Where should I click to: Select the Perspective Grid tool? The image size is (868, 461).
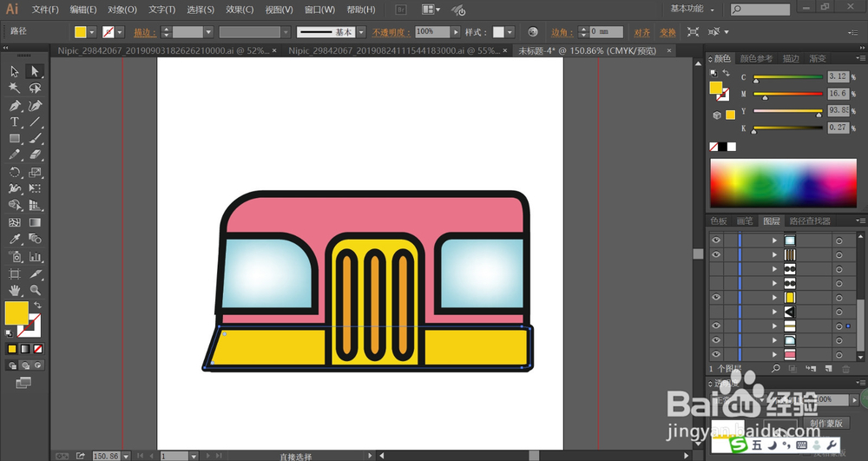(x=35, y=205)
